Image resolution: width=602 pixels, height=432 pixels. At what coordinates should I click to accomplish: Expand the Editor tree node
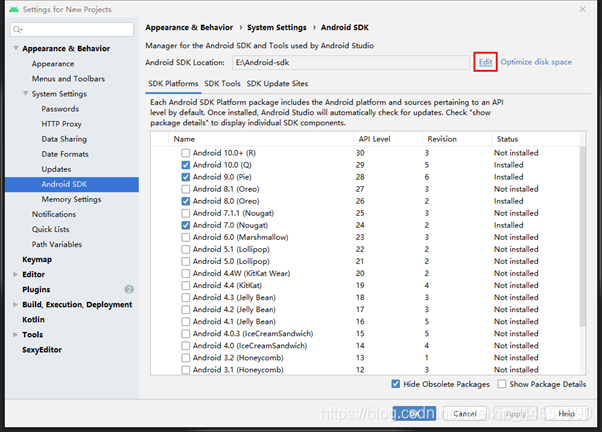[16, 274]
